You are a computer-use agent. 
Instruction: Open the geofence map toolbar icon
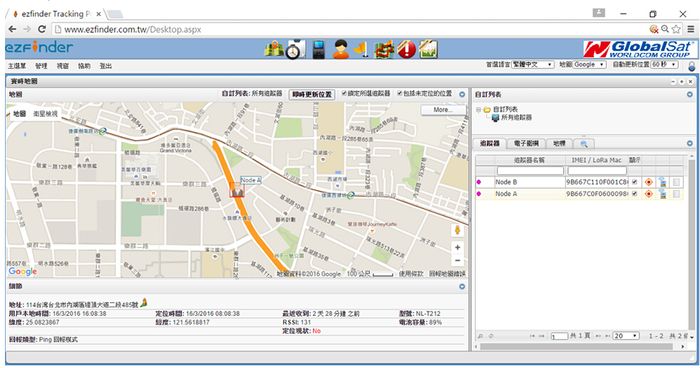pyautogui.click(x=384, y=49)
